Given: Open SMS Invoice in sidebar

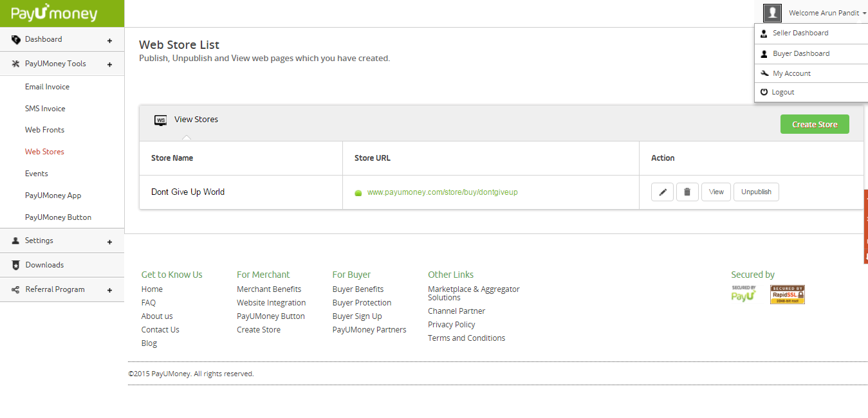Looking at the screenshot, I should pyautogui.click(x=45, y=109).
